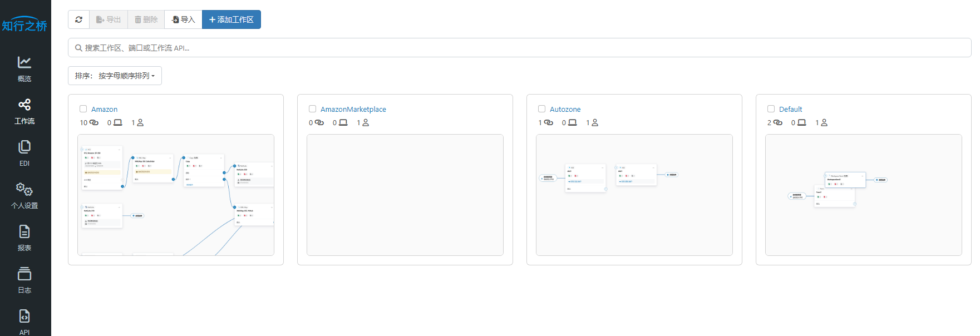Click the 导入 import button

click(183, 19)
